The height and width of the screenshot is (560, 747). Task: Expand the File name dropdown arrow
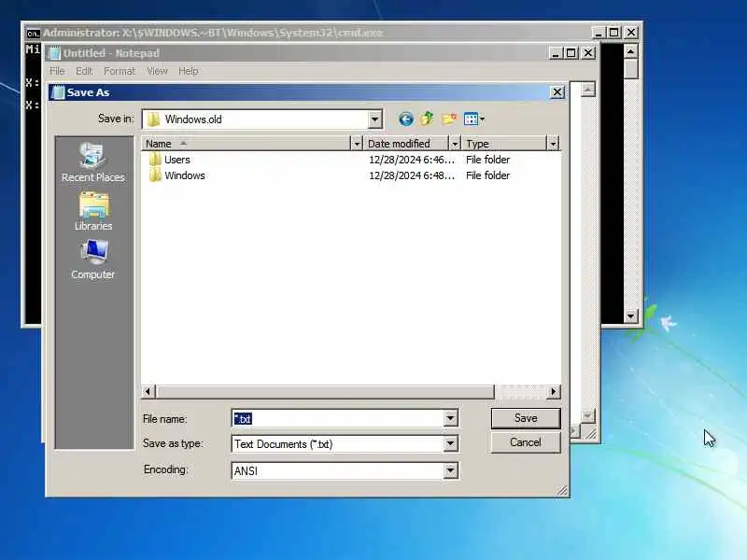450,418
